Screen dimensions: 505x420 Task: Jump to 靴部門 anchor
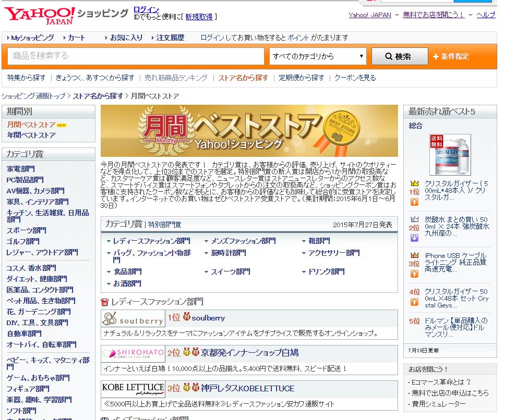319,241
